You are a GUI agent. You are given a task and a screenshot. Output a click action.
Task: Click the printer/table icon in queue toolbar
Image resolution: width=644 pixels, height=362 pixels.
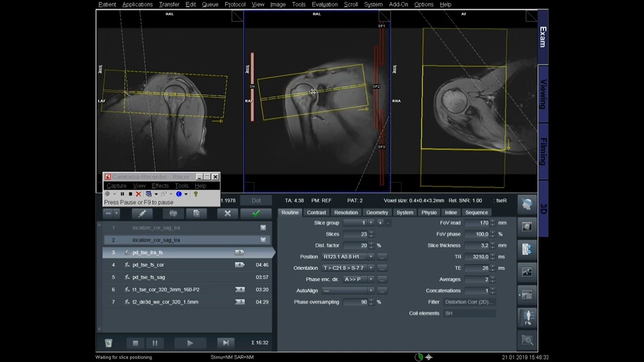pyautogui.click(x=173, y=213)
